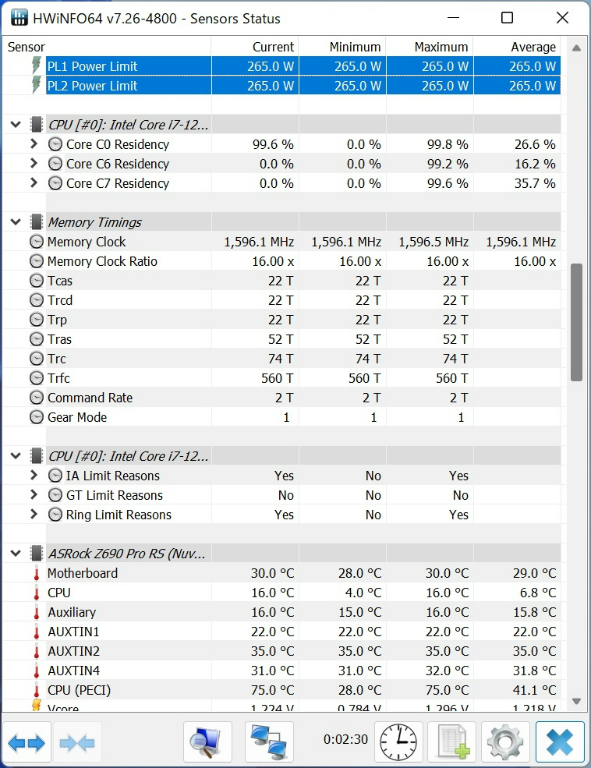Open the remote network computers icon
Viewport: 591px width, 768px height.
tap(269, 743)
